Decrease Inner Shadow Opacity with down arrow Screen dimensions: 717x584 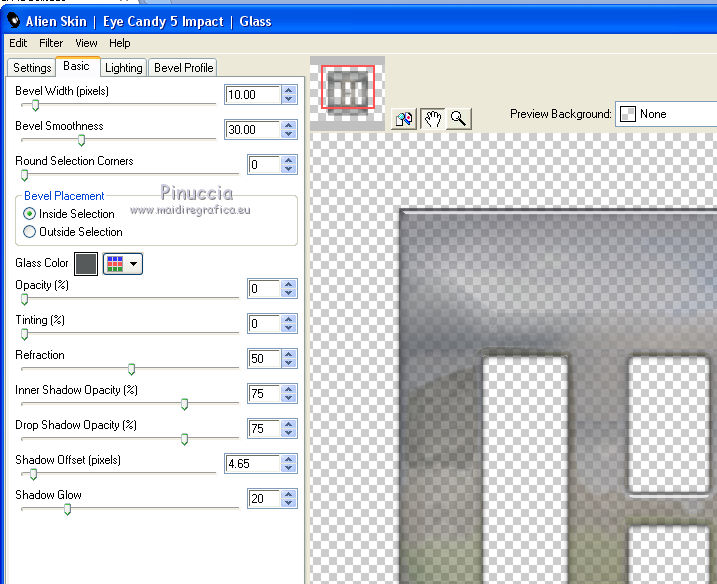289,398
